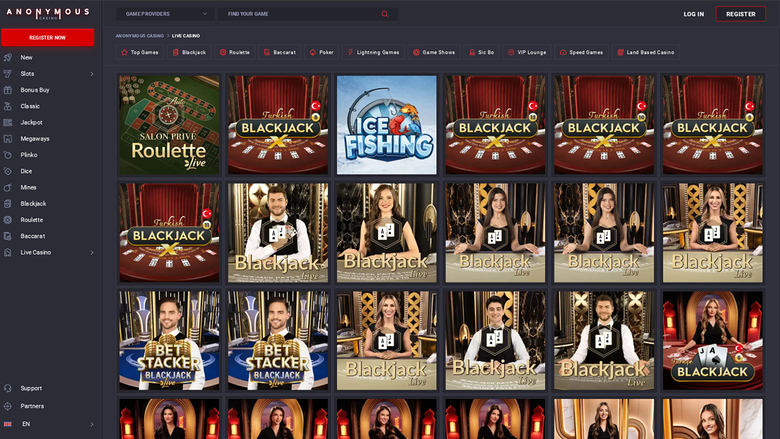This screenshot has height=439, width=780.
Task: Click the Dice sidebar icon
Action: point(7,171)
